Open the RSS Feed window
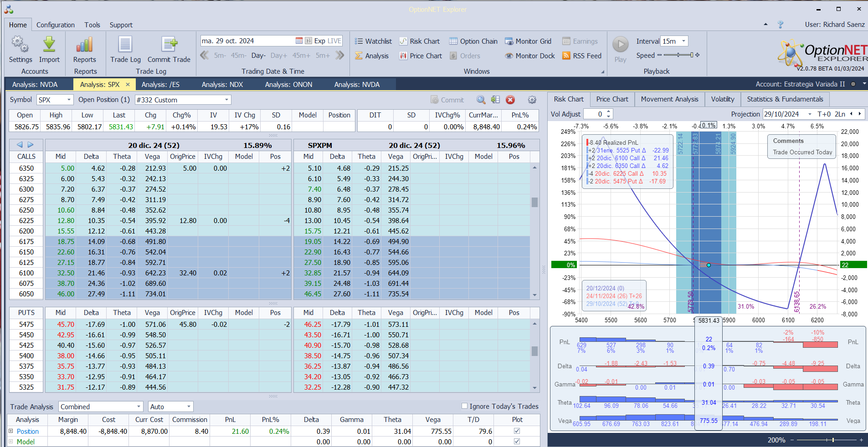The width and height of the screenshot is (868, 447). tap(582, 56)
